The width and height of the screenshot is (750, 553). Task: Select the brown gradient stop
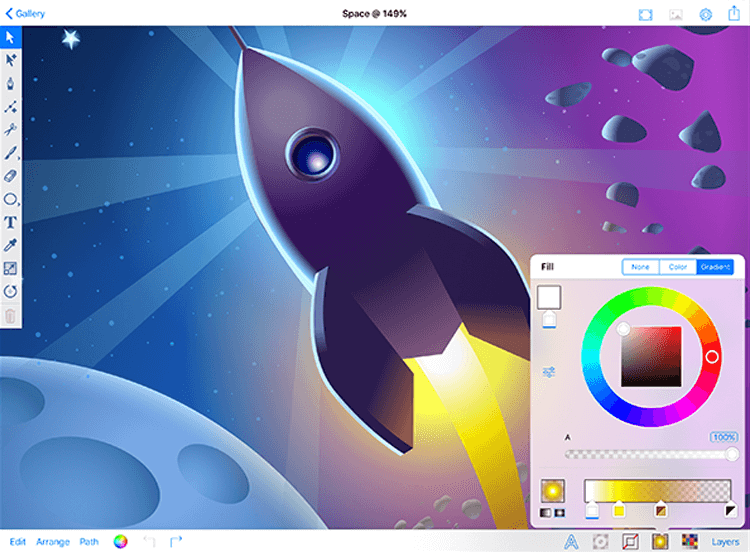pos(661,510)
